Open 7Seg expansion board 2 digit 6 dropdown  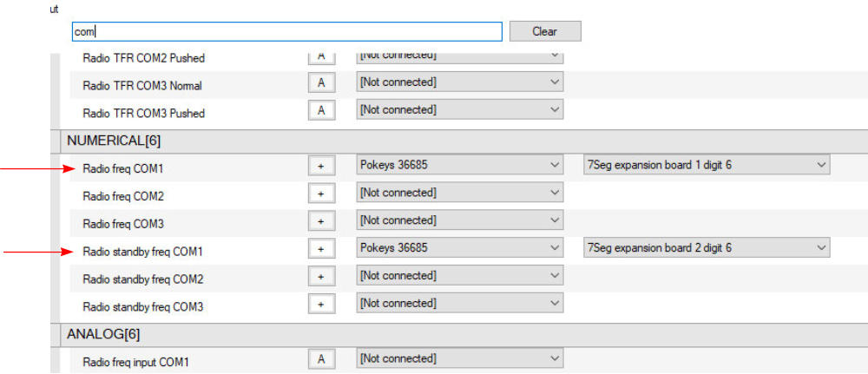click(707, 248)
